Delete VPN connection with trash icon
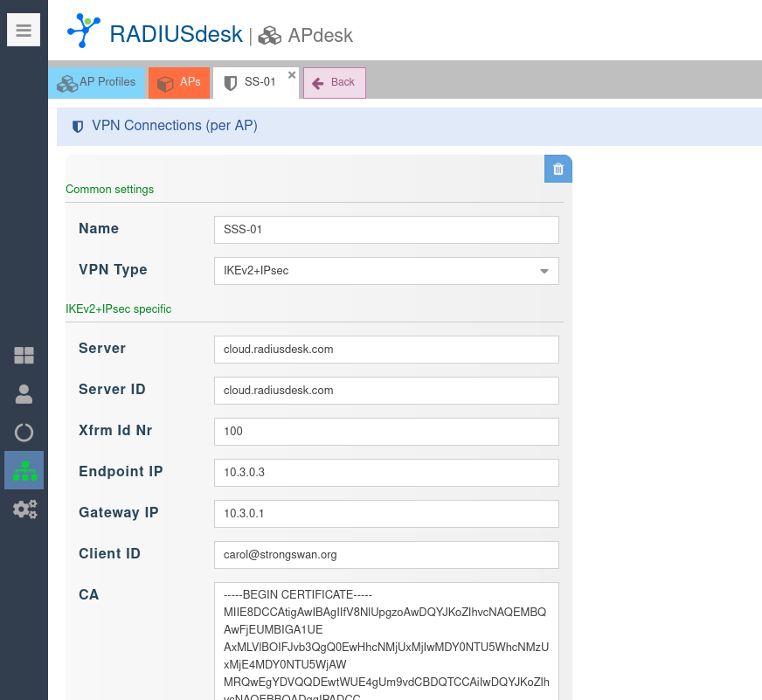This screenshot has width=762, height=700. click(558, 169)
